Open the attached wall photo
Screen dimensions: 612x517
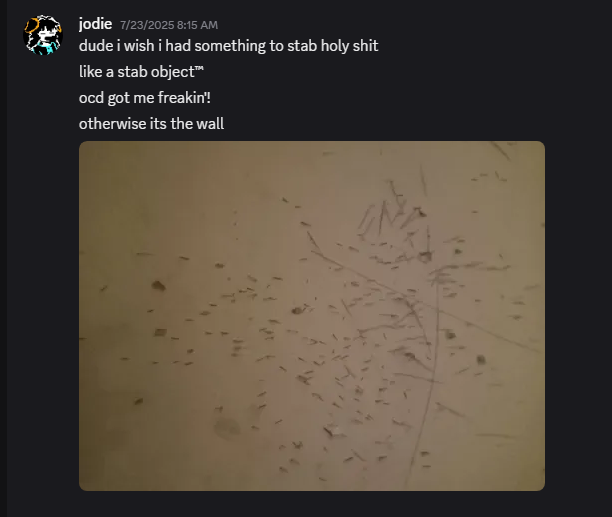312,316
